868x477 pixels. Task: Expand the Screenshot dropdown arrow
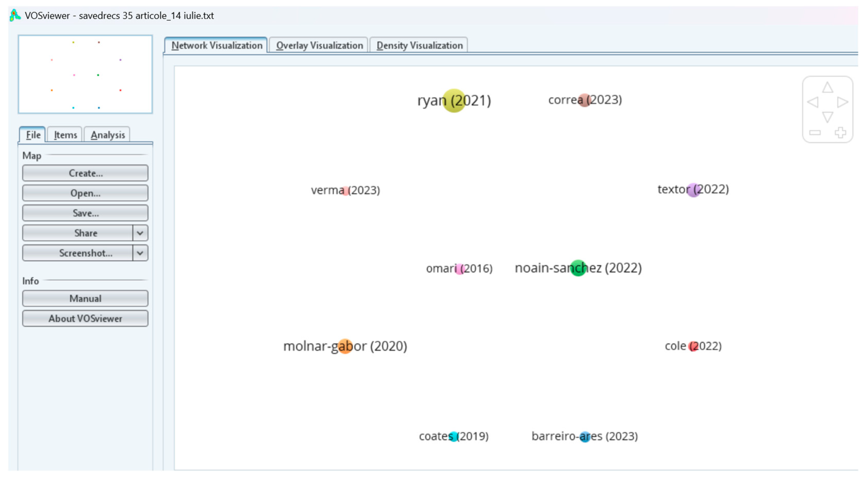pos(140,253)
